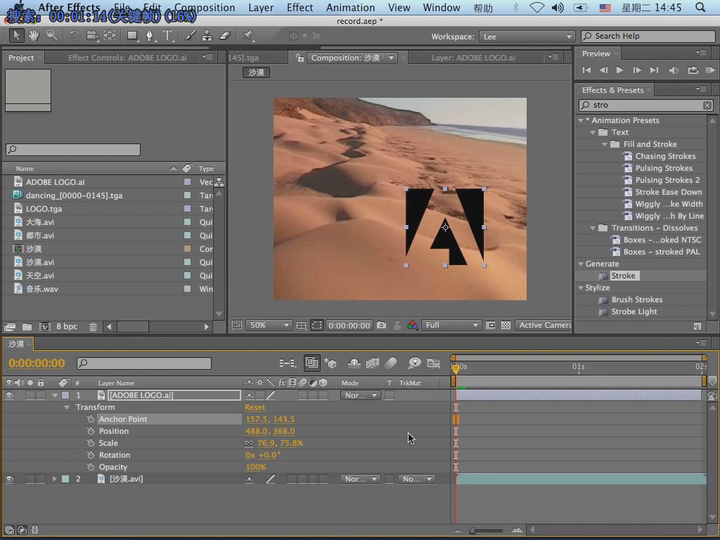Screen dimensions: 720x540
Task: Hide the ADOBE LOGO.ai layer
Action: coord(9,395)
